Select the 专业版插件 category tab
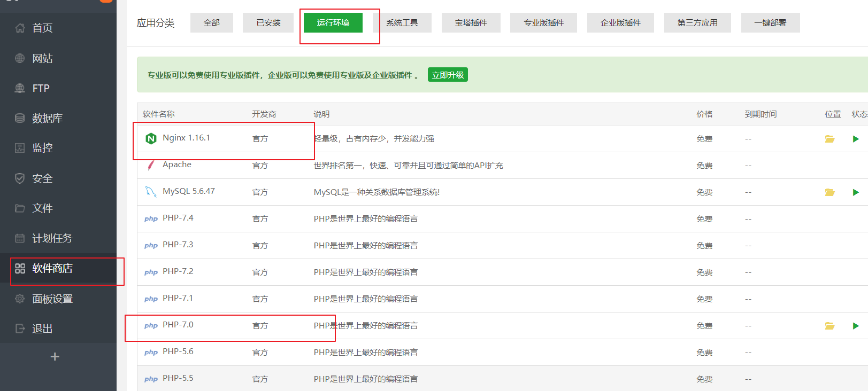This screenshot has height=391, width=868. point(544,23)
